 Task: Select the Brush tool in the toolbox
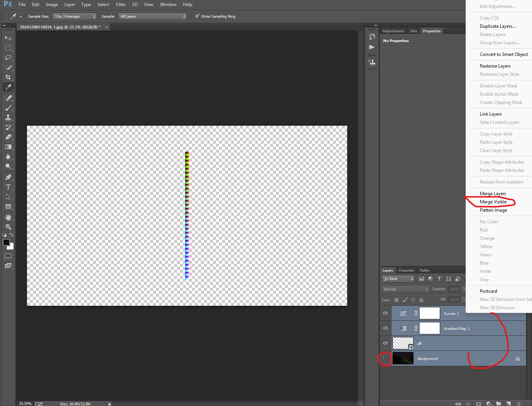point(8,108)
